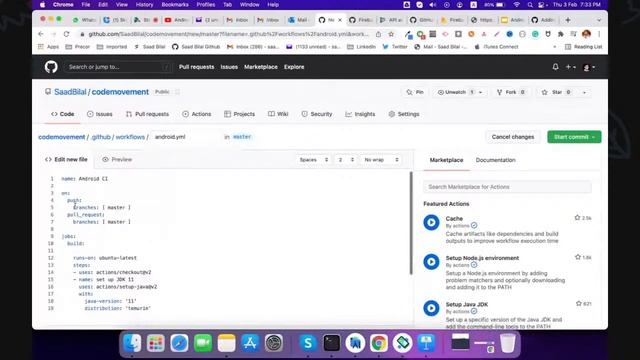Focus the Search Marketplace for Actions field
This screenshot has width=640, height=360.
point(507,187)
